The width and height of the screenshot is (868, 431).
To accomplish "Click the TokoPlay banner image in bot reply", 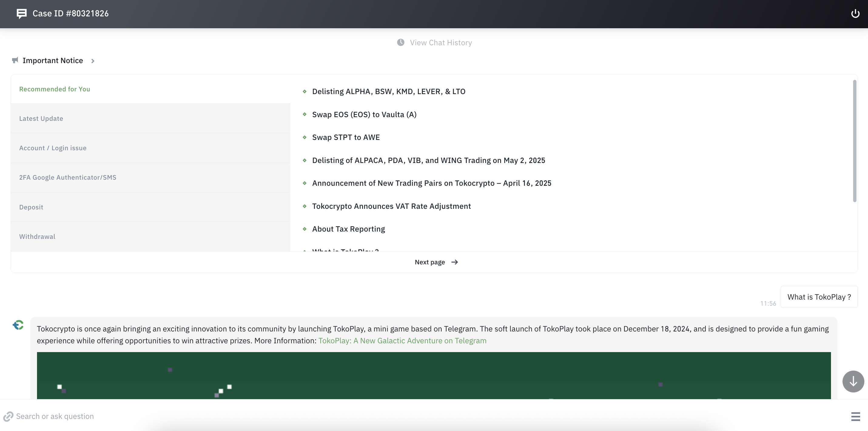I will click(x=434, y=375).
